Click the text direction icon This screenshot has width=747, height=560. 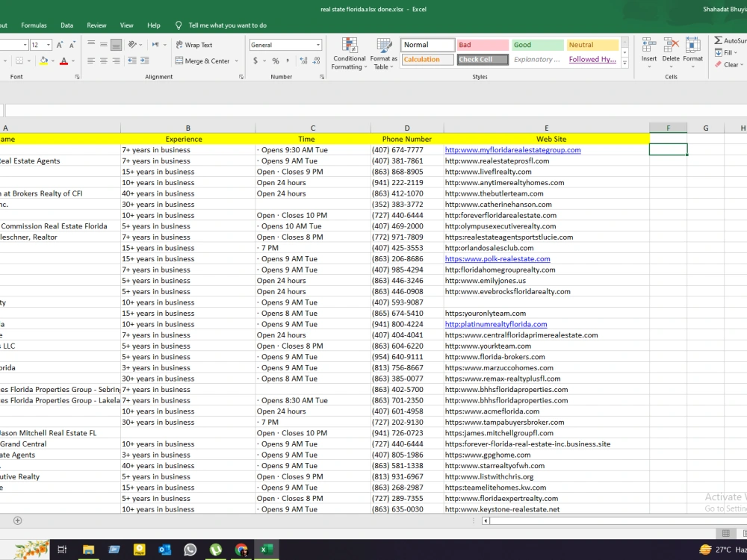point(156,45)
